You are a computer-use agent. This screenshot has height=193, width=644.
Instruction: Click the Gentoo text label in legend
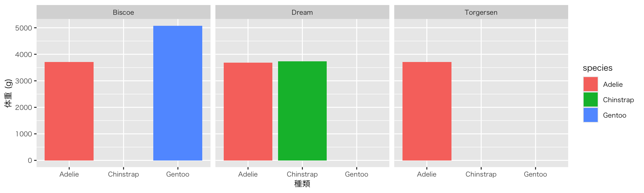click(x=614, y=115)
